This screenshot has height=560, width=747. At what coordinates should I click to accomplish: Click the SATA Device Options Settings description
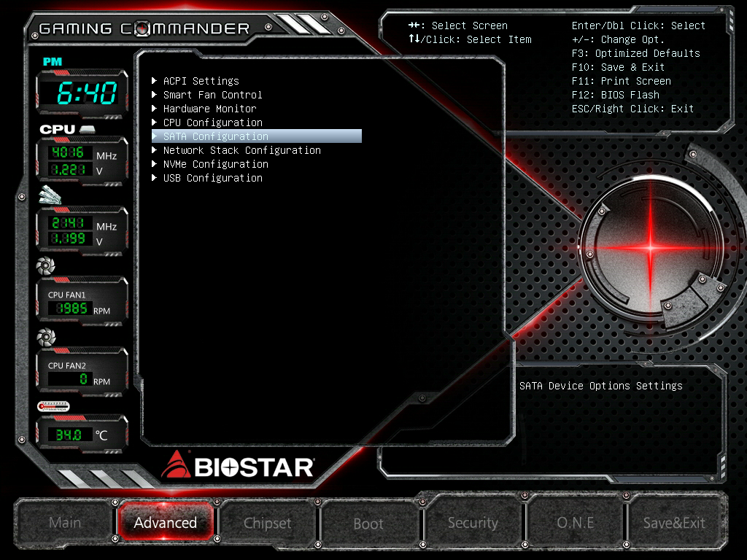601,386
